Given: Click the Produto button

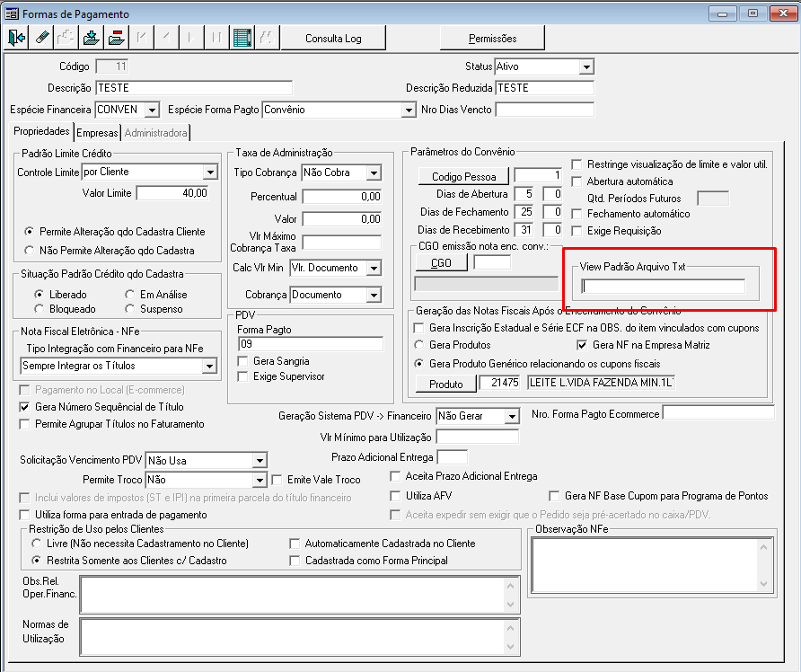Looking at the screenshot, I should tap(446, 384).
